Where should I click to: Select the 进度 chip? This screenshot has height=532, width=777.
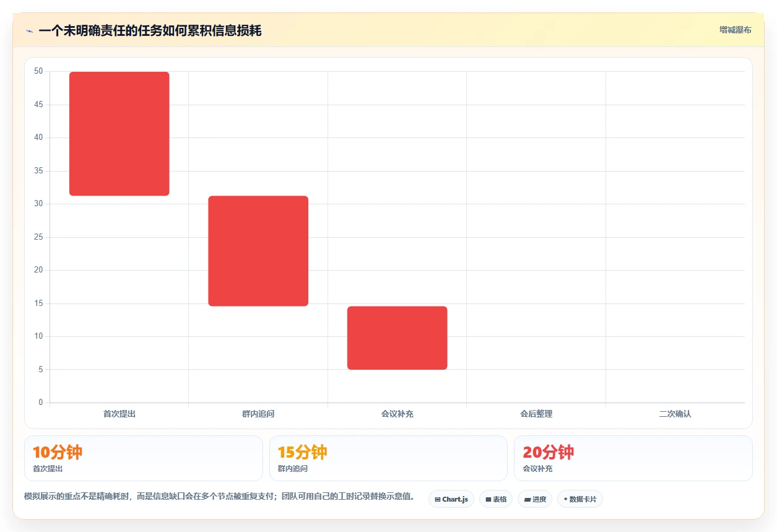click(535, 499)
